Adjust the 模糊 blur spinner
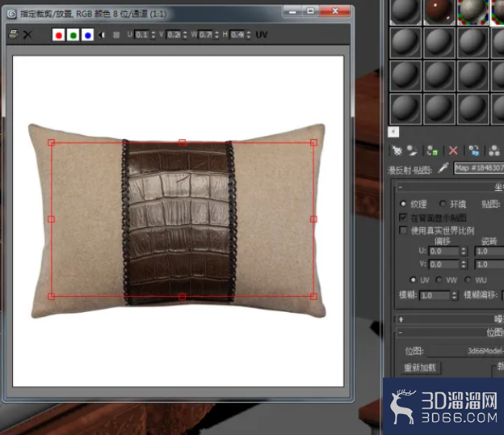 pyautogui.click(x=454, y=295)
